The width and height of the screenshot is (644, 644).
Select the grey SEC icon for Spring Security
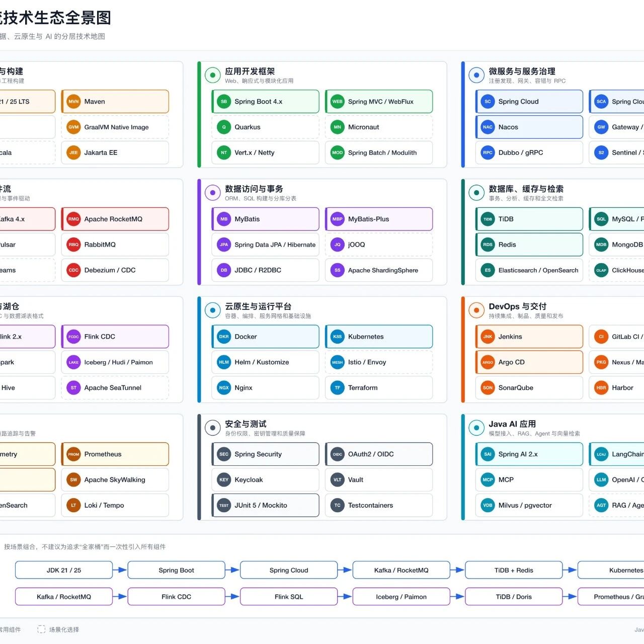pyautogui.click(x=224, y=454)
